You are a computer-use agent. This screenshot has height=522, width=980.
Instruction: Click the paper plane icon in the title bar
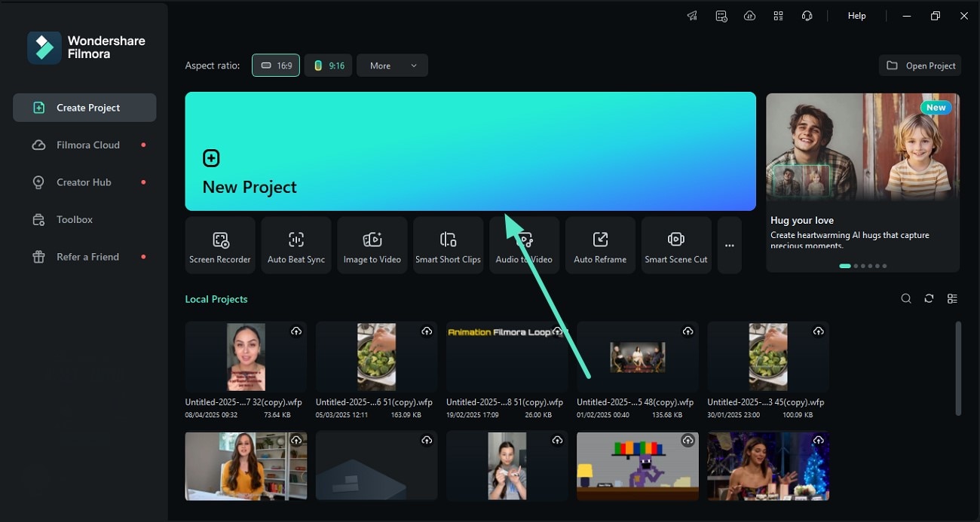coord(692,16)
